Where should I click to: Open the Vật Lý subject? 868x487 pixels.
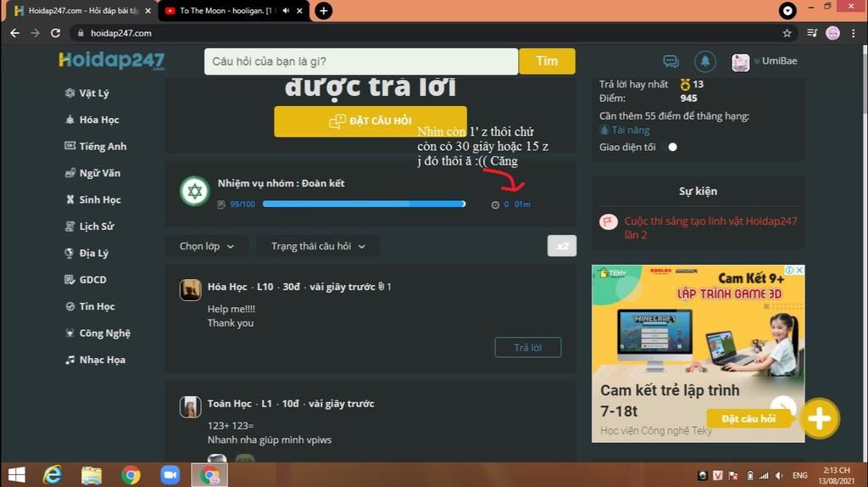tap(87, 93)
